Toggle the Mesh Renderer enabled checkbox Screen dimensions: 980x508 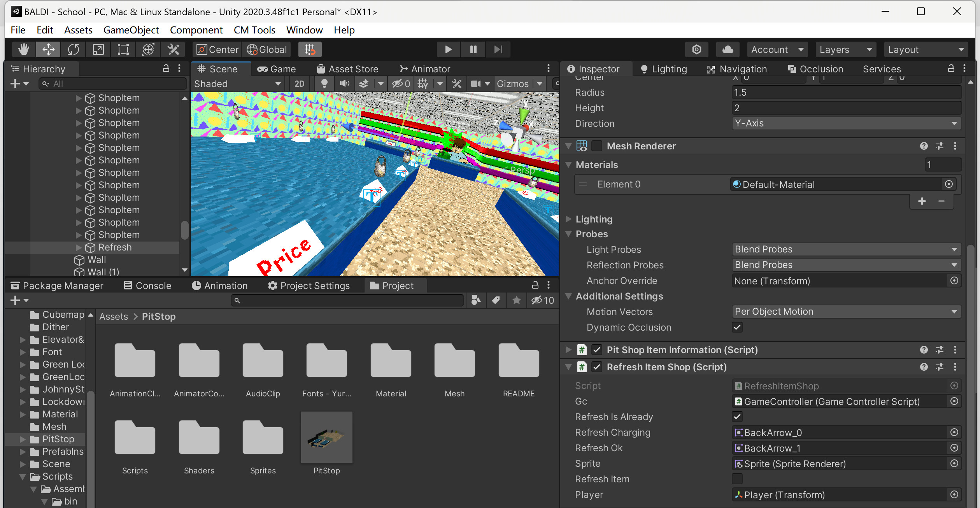point(596,146)
